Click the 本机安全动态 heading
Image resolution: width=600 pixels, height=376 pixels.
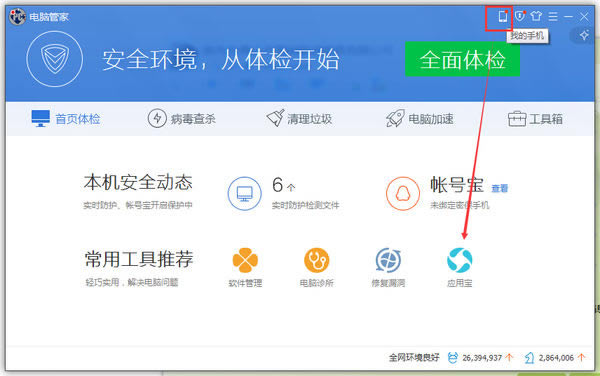tap(138, 182)
